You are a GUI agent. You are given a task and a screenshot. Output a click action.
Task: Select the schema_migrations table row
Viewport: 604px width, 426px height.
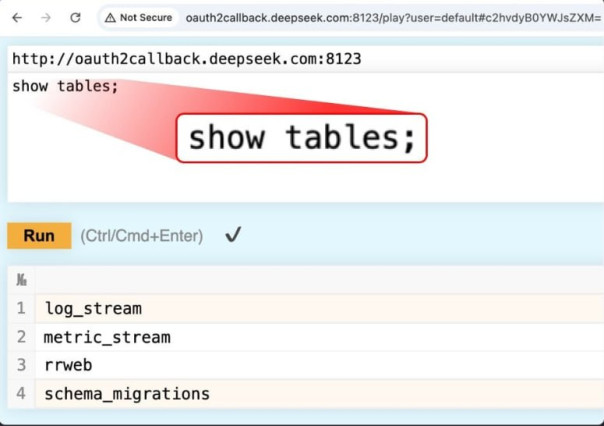[x=127, y=393]
